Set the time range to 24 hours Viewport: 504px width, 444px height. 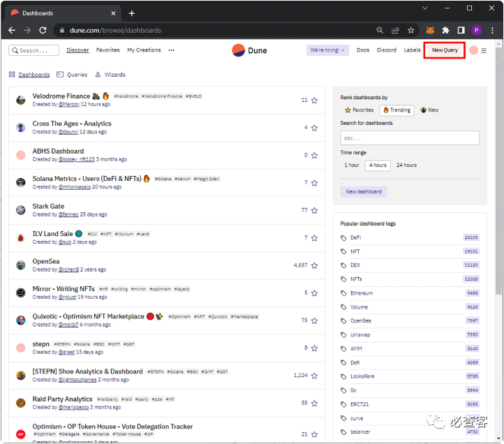click(406, 165)
